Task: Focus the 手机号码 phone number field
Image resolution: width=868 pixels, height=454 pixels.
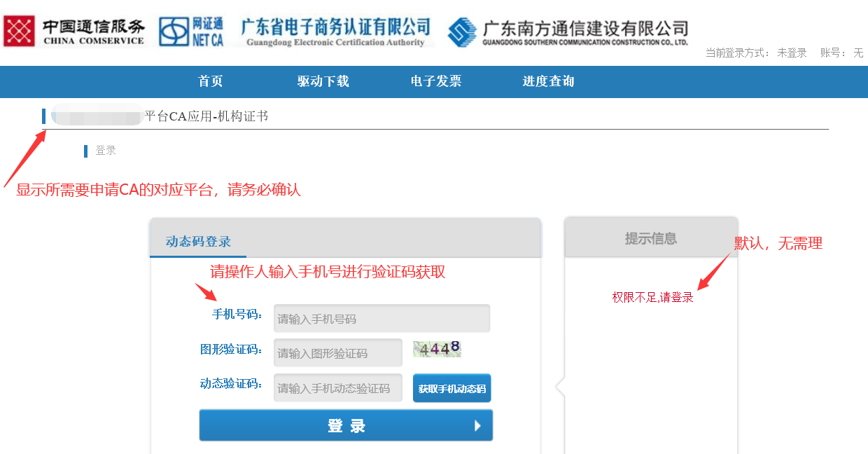Action: tap(381, 319)
